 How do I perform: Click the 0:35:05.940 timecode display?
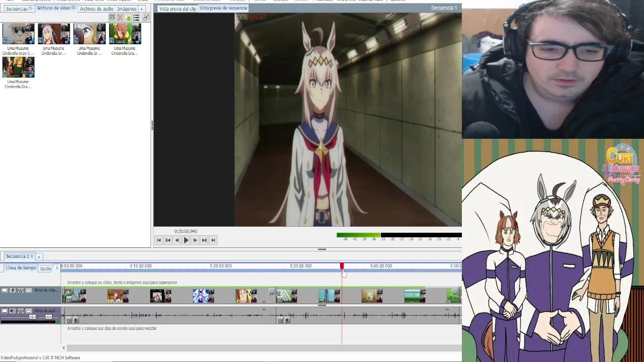(x=186, y=231)
